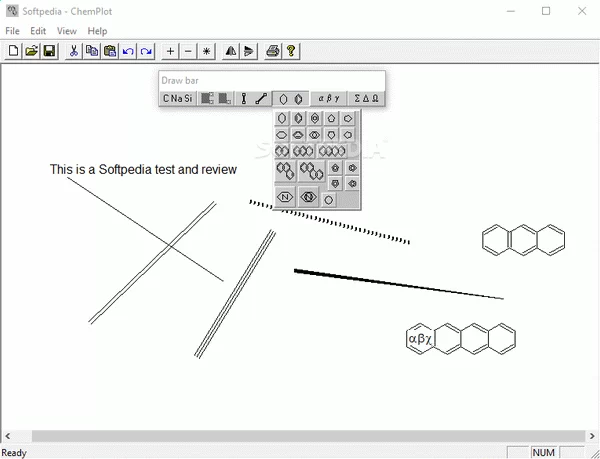600x459 pixels.
Task: Print the drawing using the printer icon
Action: pos(273,50)
